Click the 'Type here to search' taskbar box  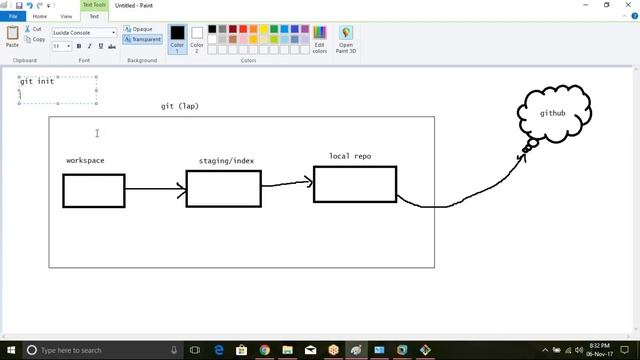coord(102,350)
